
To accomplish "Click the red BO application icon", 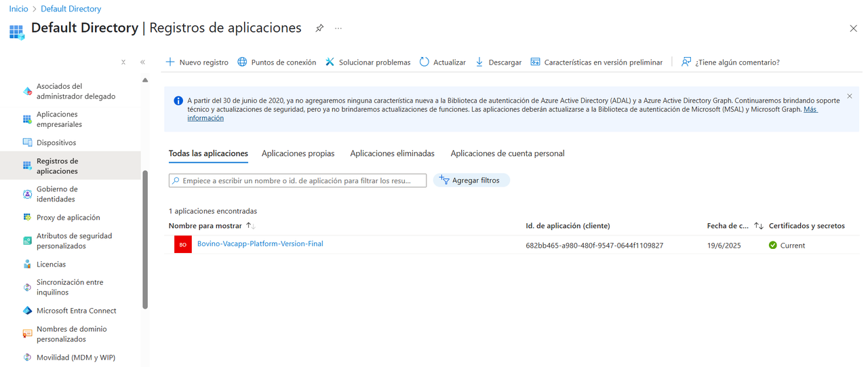I will [183, 244].
